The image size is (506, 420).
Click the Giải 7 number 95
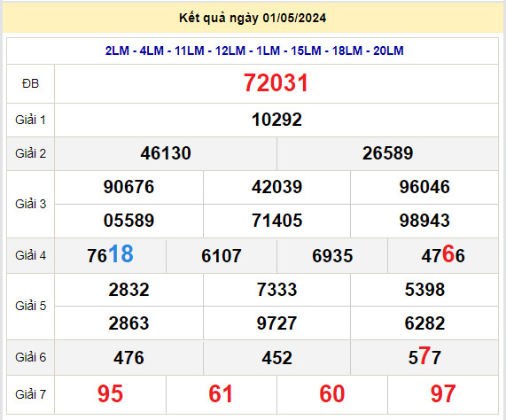[x=110, y=394]
